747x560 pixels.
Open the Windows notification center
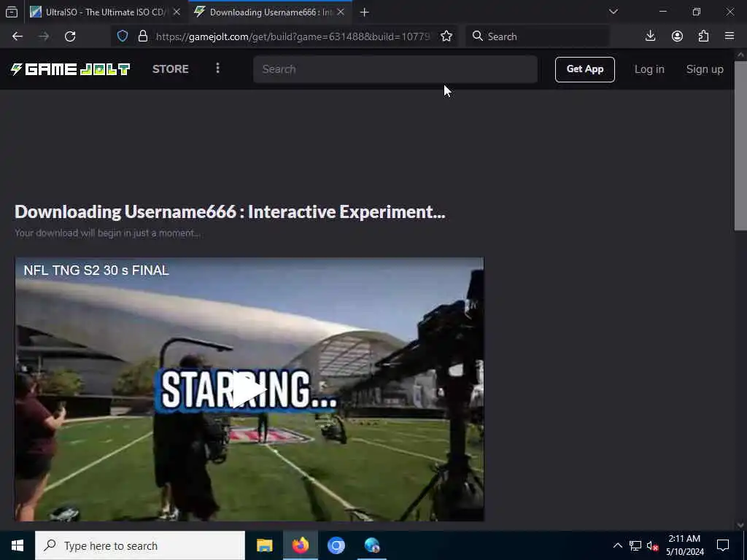point(723,545)
